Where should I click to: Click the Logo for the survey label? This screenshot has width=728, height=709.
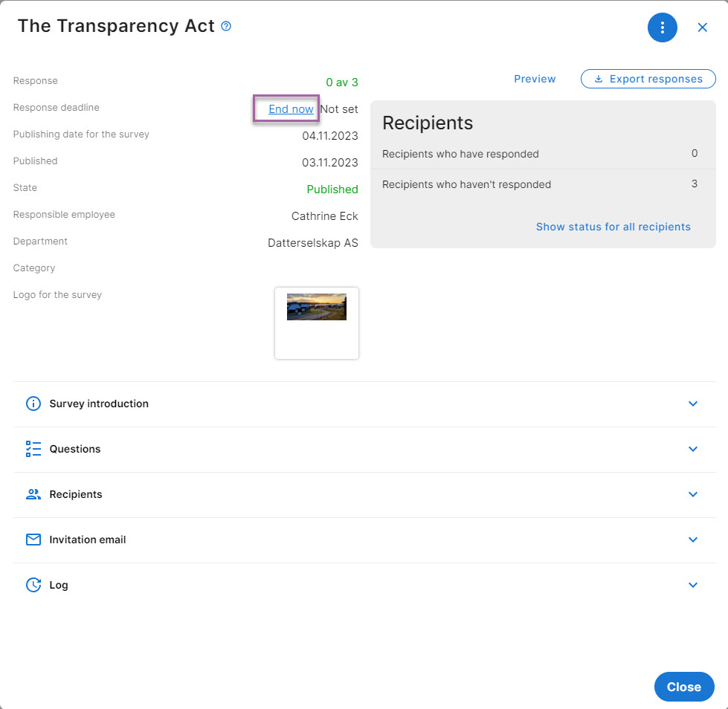coord(57,294)
